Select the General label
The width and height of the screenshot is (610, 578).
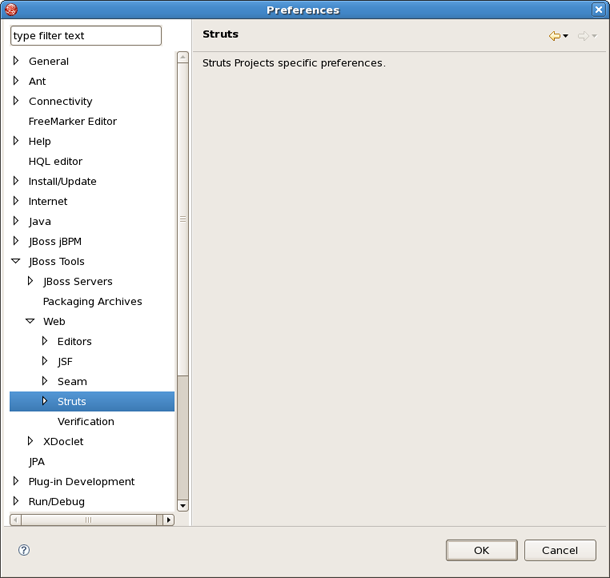click(x=49, y=61)
